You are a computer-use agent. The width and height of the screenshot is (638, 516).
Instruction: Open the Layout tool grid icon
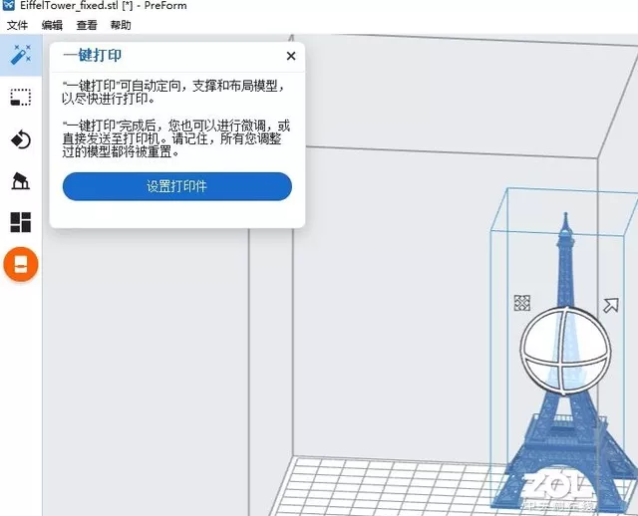click(x=20, y=222)
